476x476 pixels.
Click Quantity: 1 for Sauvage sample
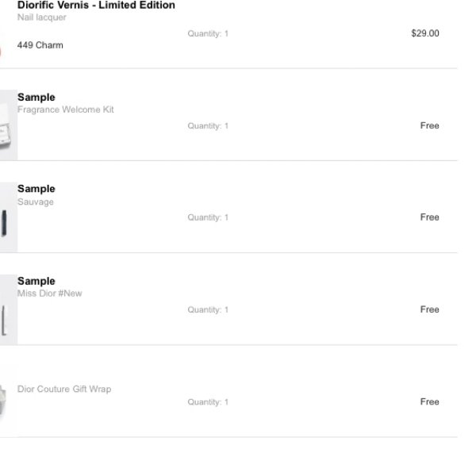[x=208, y=217]
